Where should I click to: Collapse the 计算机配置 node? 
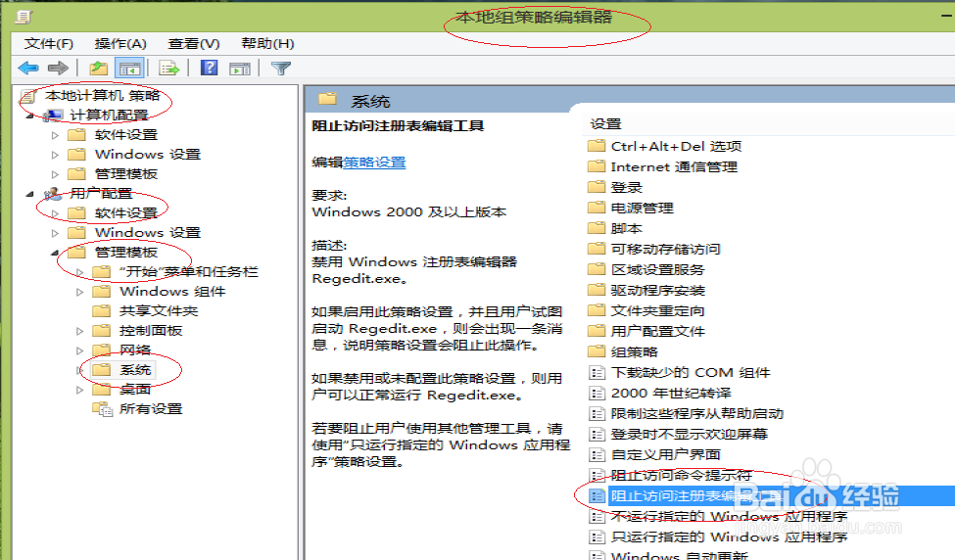29,116
